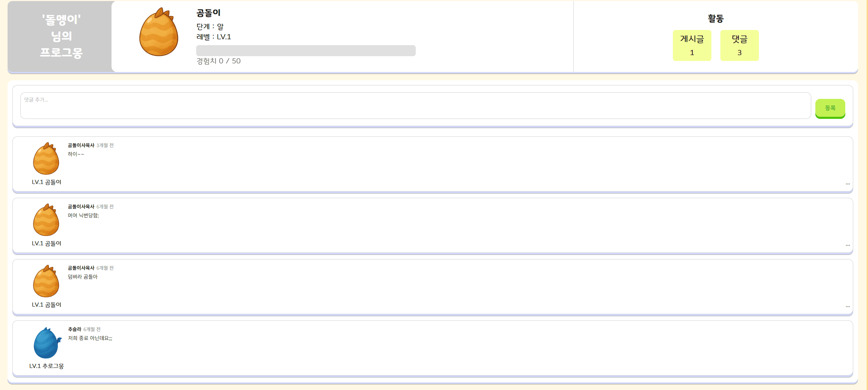Click the '돌멩이' 님의 프로그몽 title panel

pos(61,36)
